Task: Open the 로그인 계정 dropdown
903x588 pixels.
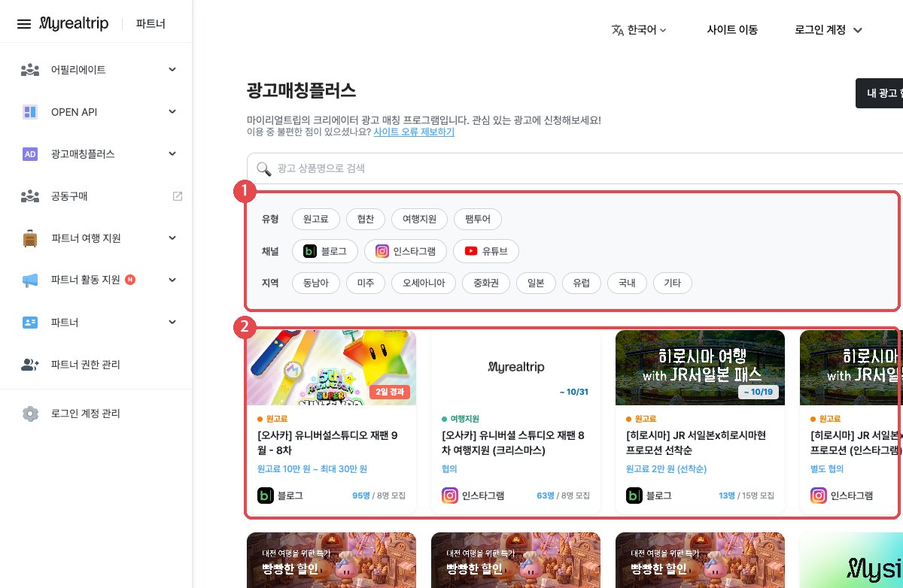Action: [828, 30]
